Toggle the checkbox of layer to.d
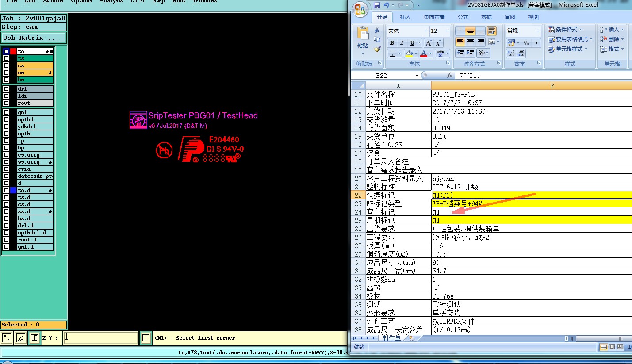 coord(6,190)
